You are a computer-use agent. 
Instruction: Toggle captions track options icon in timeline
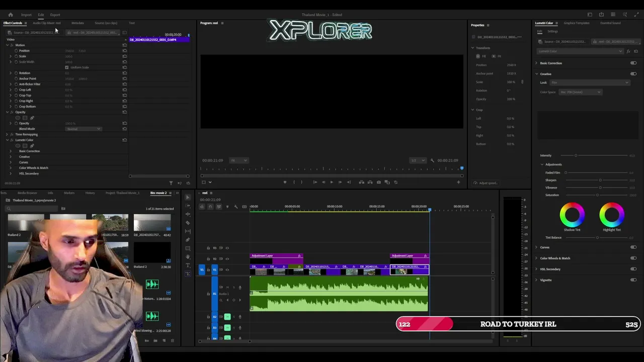[245, 207]
